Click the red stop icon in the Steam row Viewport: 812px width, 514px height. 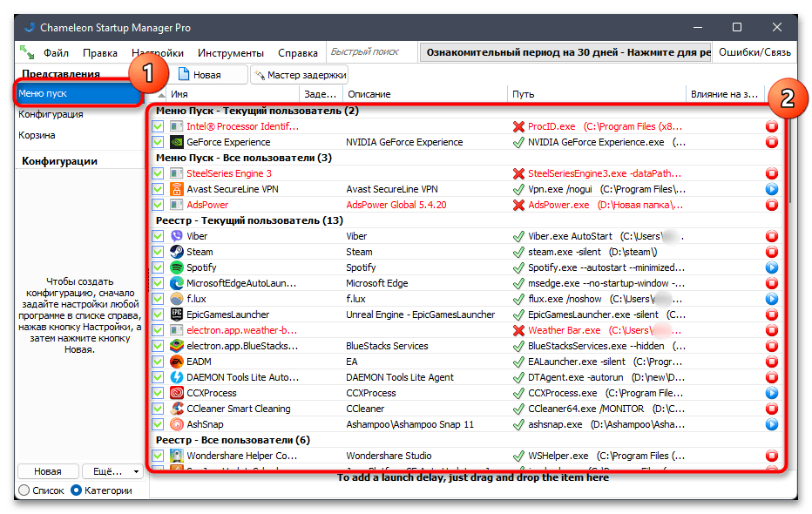click(772, 252)
